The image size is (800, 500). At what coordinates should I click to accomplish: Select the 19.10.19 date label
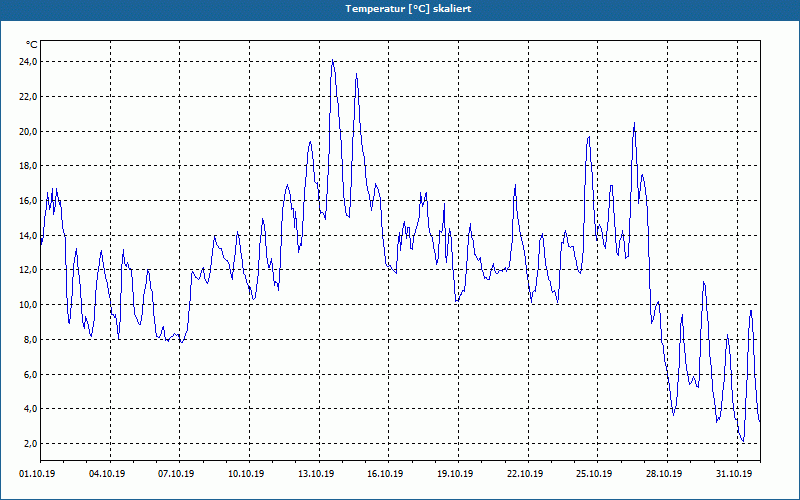(455, 474)
